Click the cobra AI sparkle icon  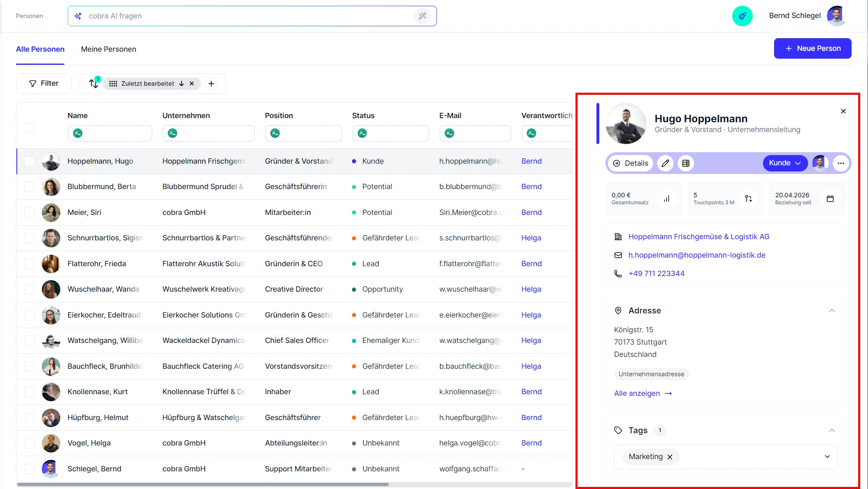point(78,16)
